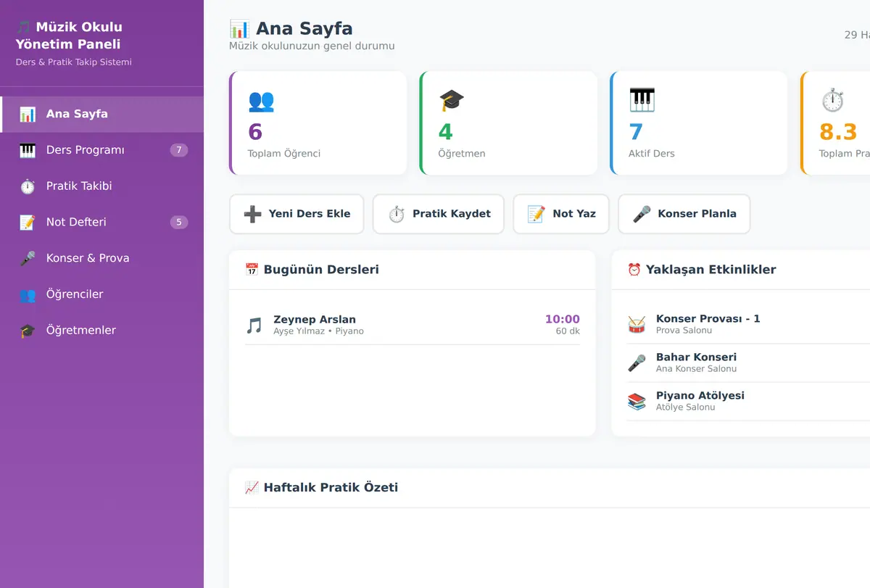
Task: Select the Piyano Atölyesi event title
Action: pos(700,396)
